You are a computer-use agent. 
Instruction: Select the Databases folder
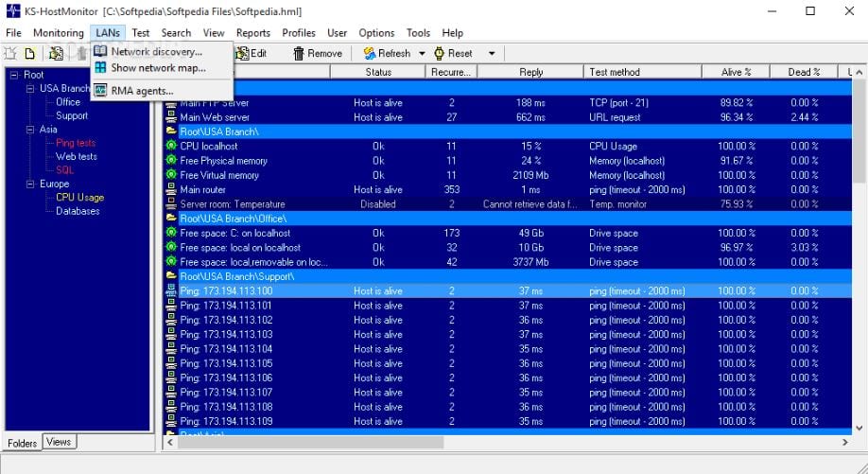point(78,211)
